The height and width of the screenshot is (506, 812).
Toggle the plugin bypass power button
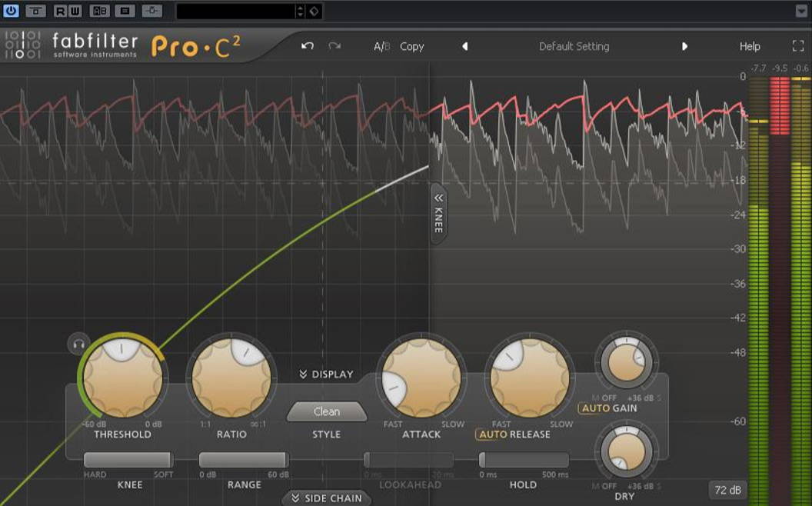point(11,11)
